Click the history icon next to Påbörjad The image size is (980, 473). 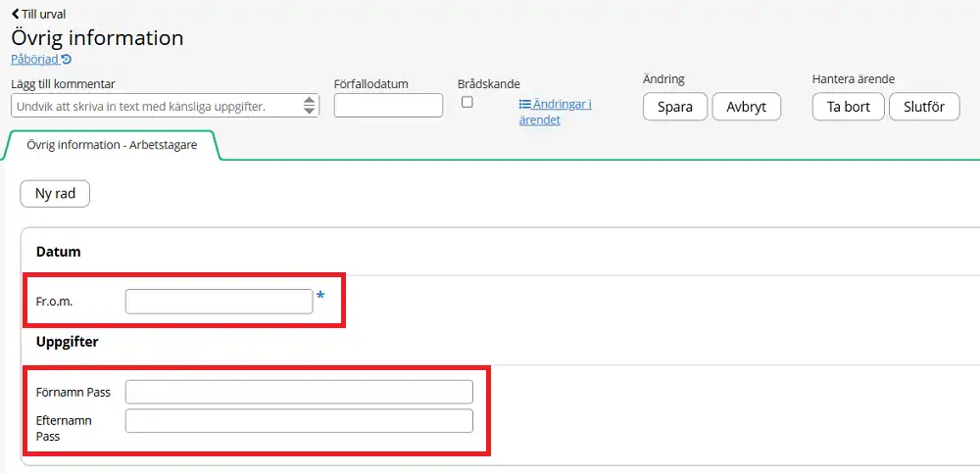point(67,60)
